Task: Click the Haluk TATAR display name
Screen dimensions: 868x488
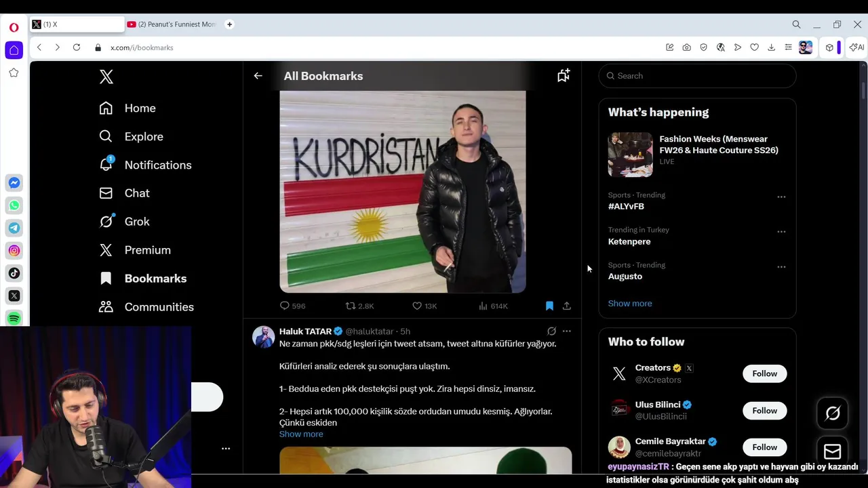Action: (x=305, y=331)
